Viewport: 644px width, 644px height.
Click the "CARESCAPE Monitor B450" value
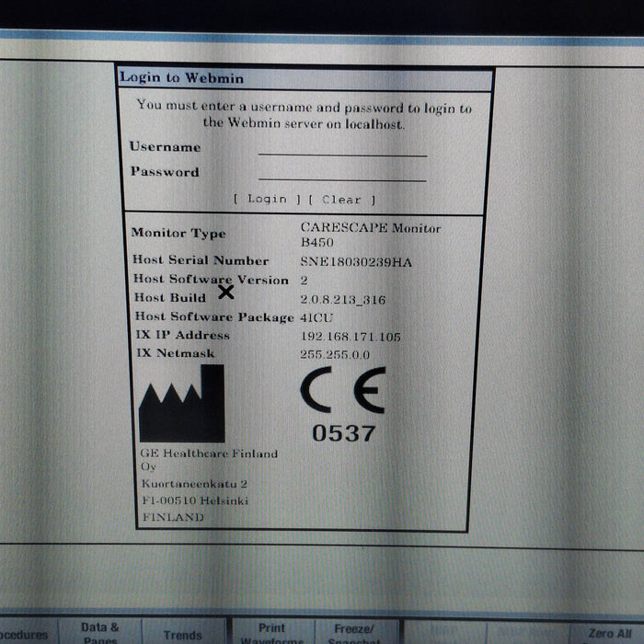click(x=371, y=235)
